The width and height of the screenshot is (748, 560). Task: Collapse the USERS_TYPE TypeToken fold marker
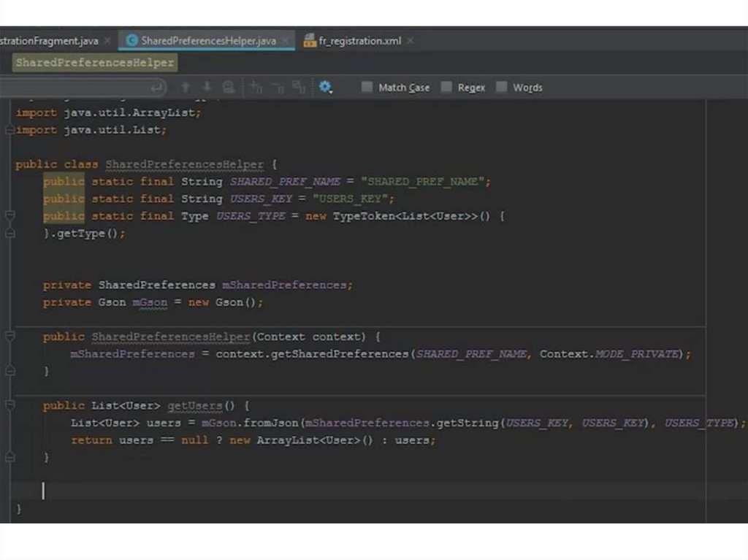pos(9,216)
